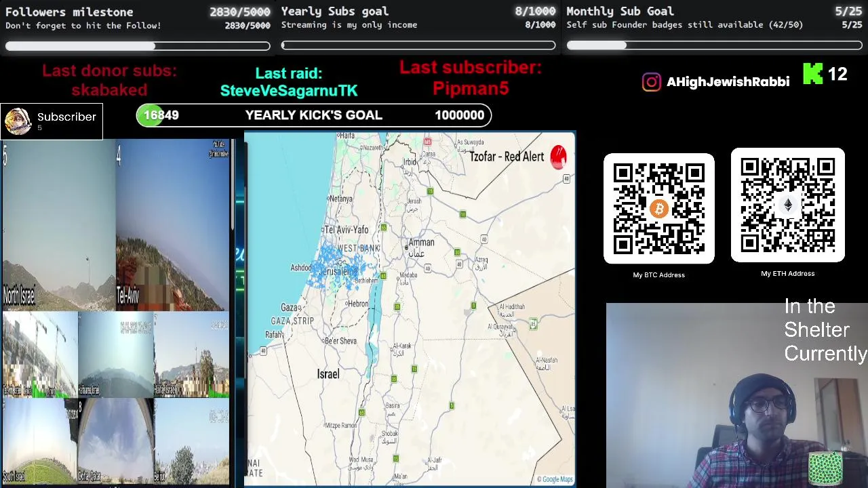The width and height of the screenshot is (868, 488).
Task: Click the Ethereum QR code
Action: pos(788,205)
